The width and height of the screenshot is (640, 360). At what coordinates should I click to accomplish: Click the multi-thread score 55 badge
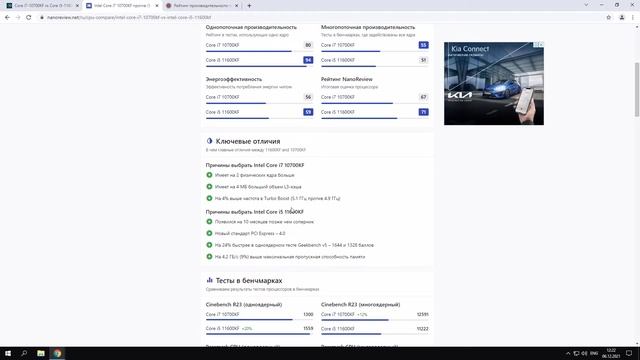tap(423, 45)
